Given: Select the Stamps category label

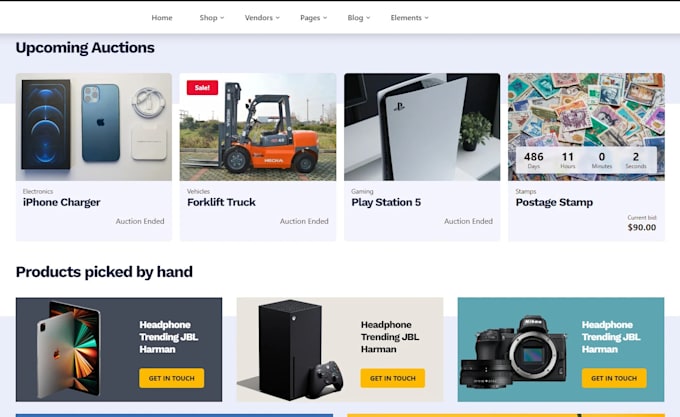Looking at the screenshot, I should [526, 191].
